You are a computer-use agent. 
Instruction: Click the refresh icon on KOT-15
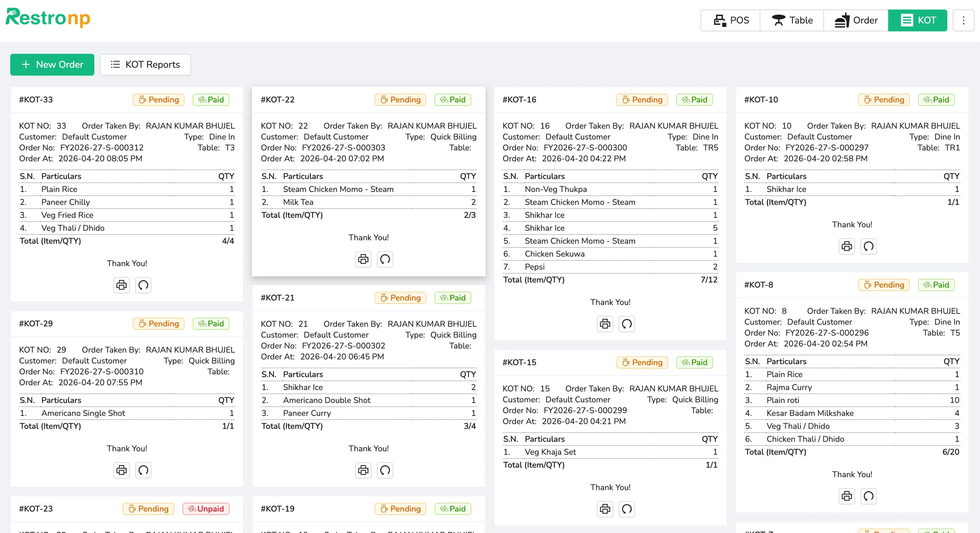point(627,509)
